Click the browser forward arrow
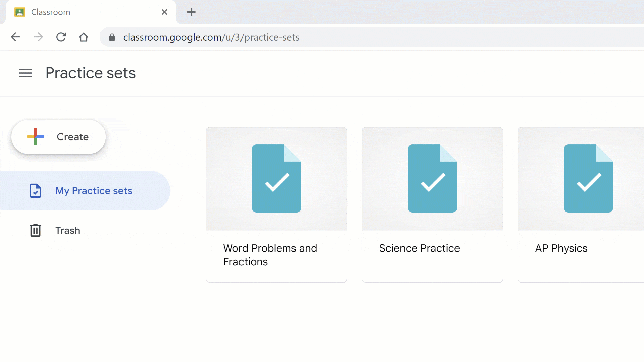 click(38, 37)
